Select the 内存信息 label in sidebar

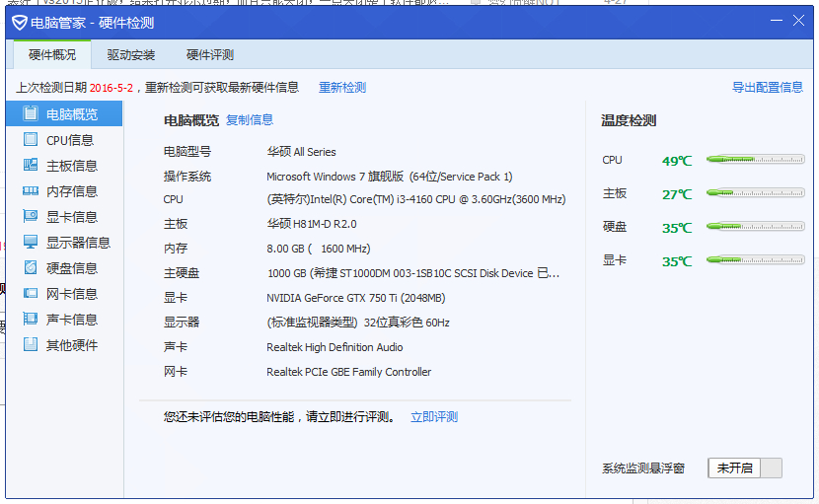coord(72,191)
